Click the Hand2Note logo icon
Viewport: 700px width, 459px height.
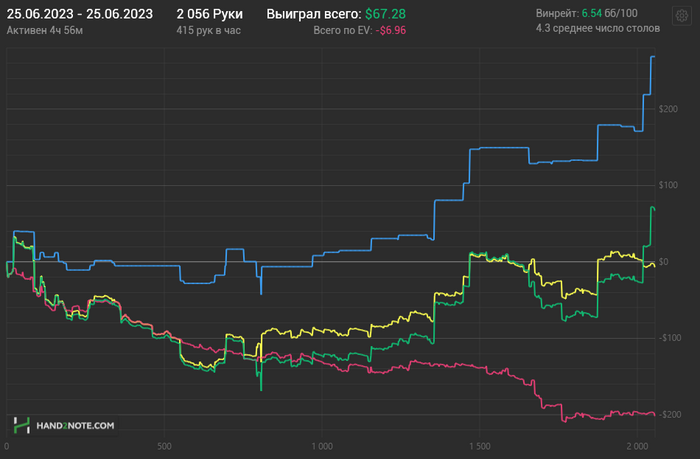click(22, 425)
